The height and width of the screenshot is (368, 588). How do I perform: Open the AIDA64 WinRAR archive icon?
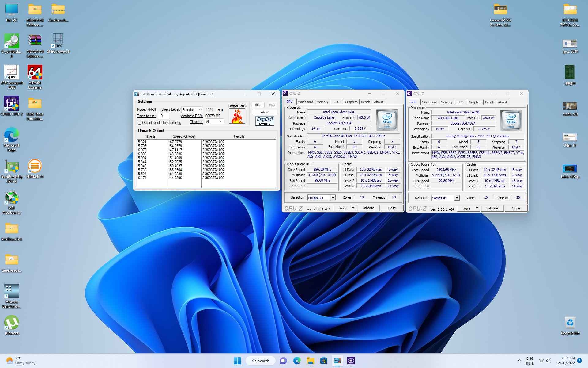click(x=35, y=45)
